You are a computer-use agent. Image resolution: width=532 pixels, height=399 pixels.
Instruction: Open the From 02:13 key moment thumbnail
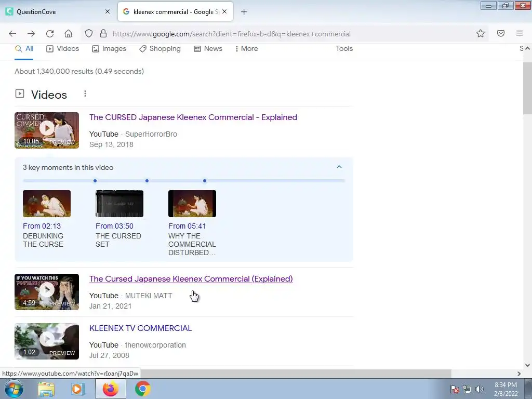pyautogui.click(x=47, y=204)
